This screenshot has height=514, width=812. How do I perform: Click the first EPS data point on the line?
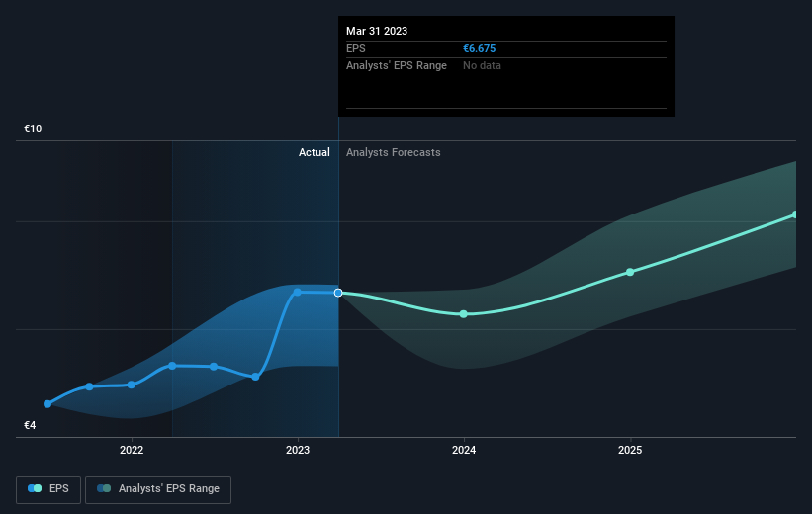(47, 403)
